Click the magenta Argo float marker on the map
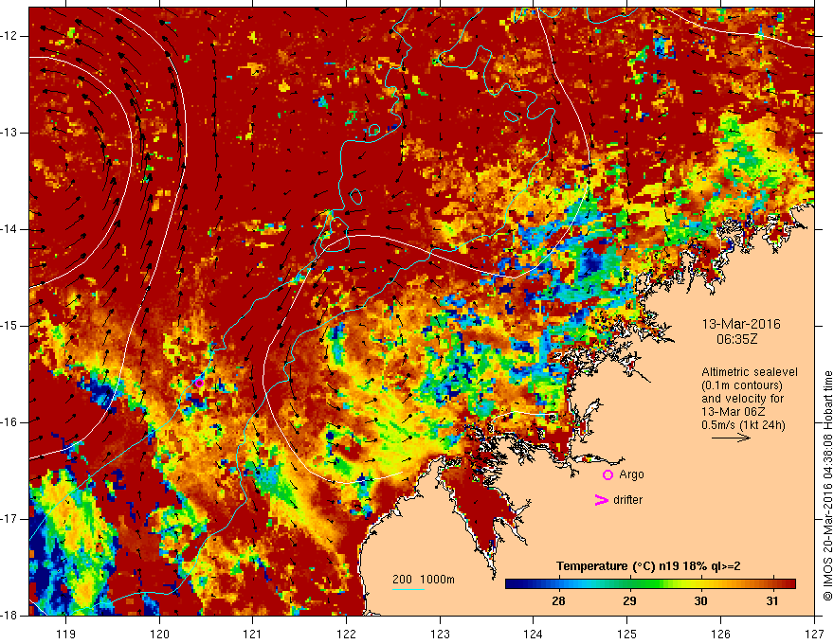The image size is (834, 644). click(x=199, y=384)
